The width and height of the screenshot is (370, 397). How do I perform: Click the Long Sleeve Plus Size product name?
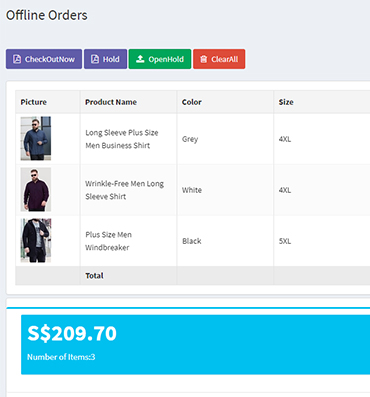coord(122,139)
